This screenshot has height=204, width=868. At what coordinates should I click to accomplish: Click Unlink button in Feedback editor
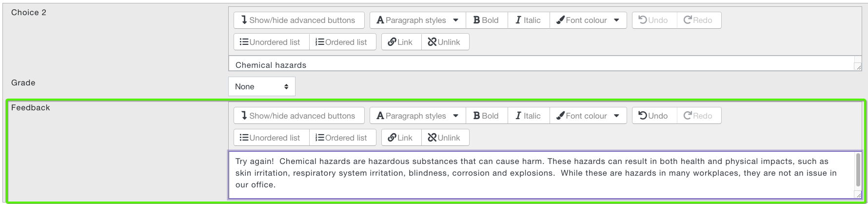click(x=444, y=138)
